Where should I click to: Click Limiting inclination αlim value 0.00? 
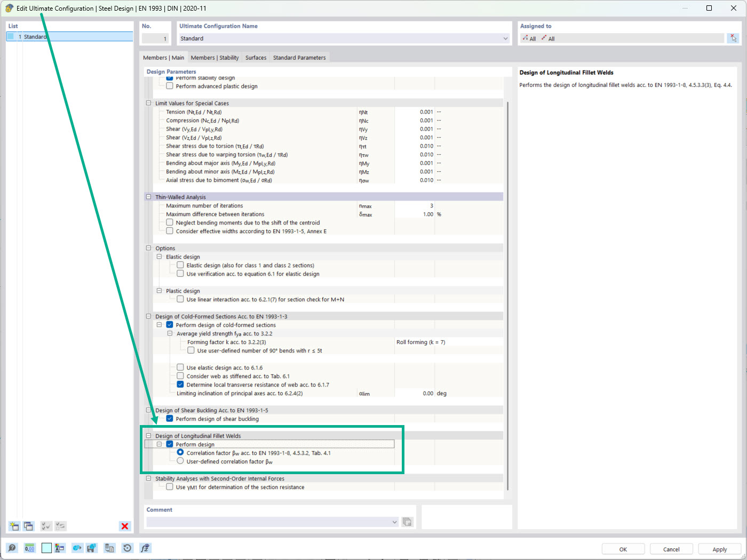click(x=415, y=393)
